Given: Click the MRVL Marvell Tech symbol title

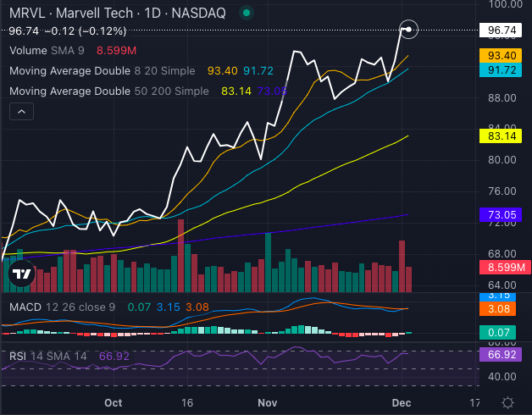Looking at the screenshot, I should coord(117,14).
